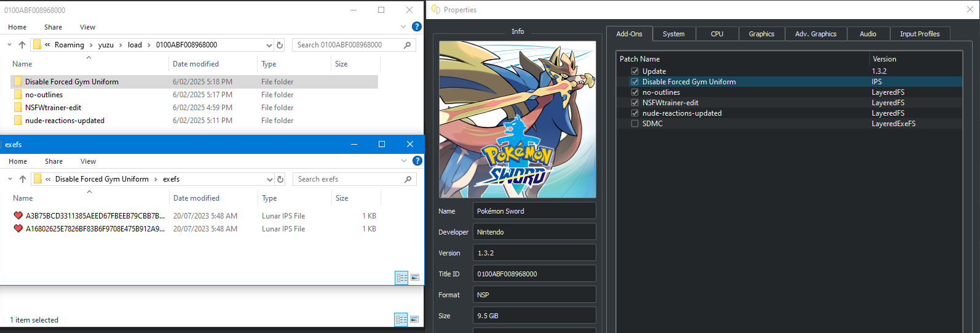
Task: Click the search magnifier in the 0100ABF008968000 window
Action: coord(407,45)
